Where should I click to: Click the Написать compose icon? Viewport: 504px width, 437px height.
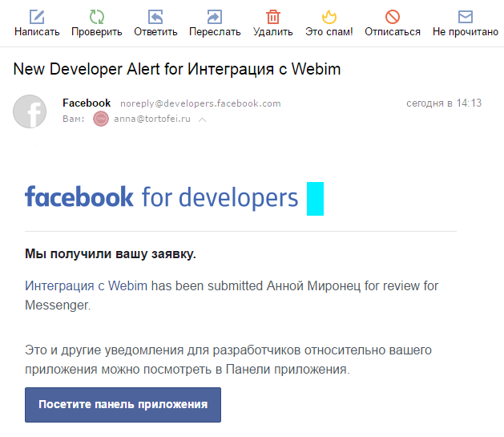(37, 16)
